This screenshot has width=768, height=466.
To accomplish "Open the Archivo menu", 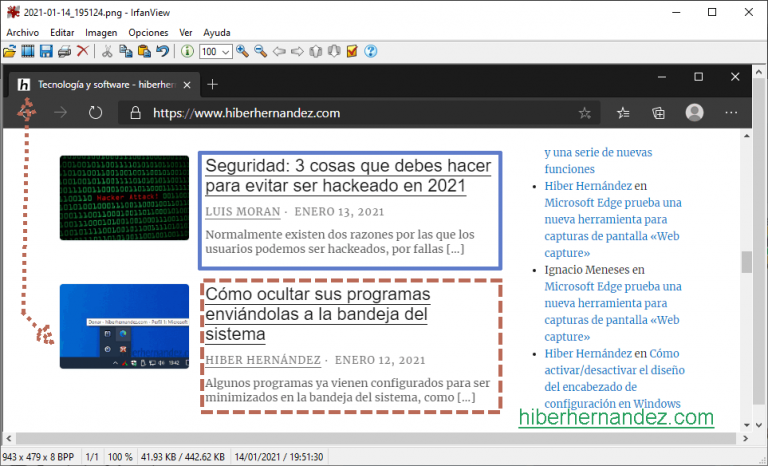I will 22,33.
